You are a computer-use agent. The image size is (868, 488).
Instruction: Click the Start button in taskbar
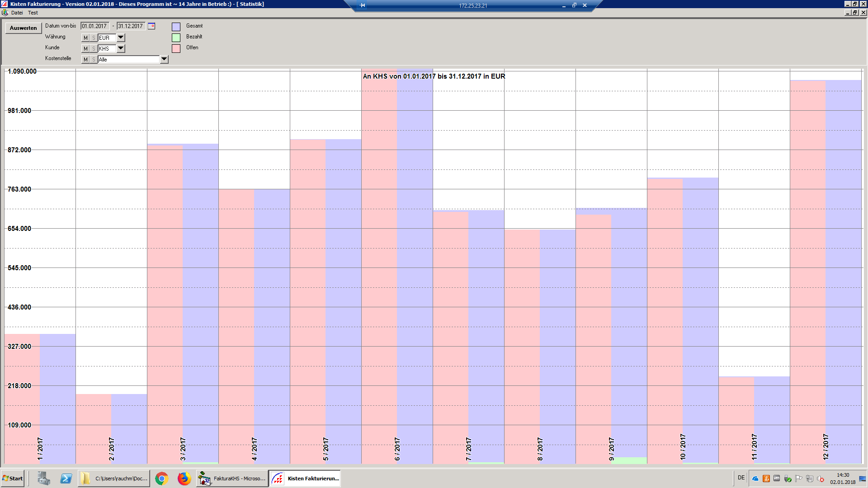(x=13, y=479)
